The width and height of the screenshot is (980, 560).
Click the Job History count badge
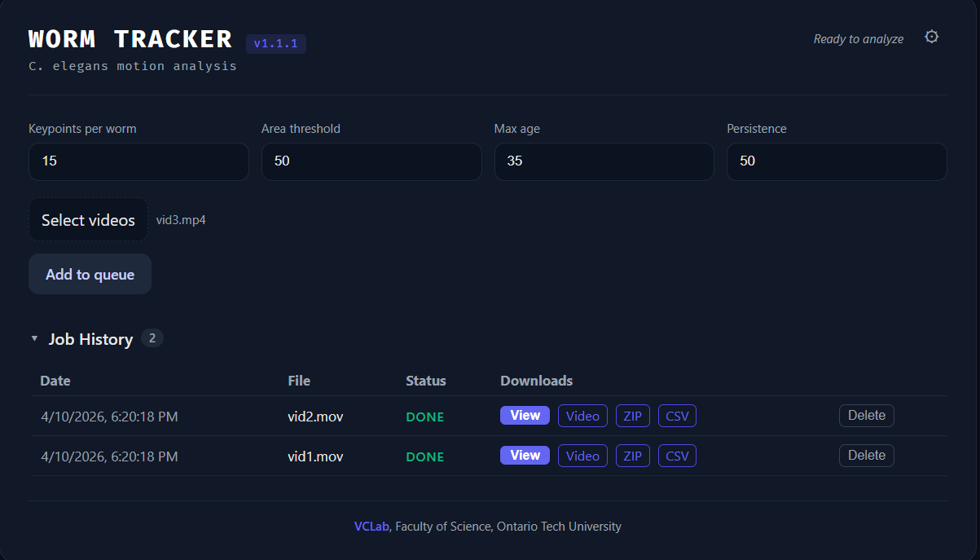(x=152, y=337)
